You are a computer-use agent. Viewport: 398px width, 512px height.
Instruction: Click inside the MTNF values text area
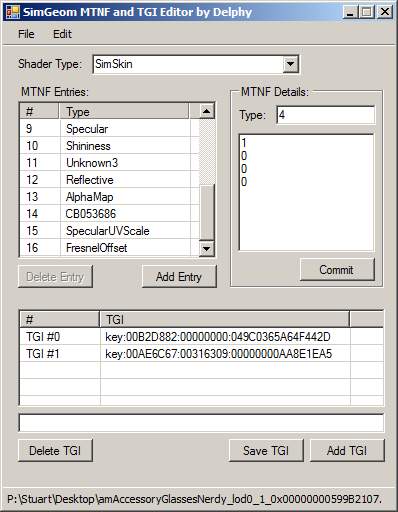tap(306, 193)
